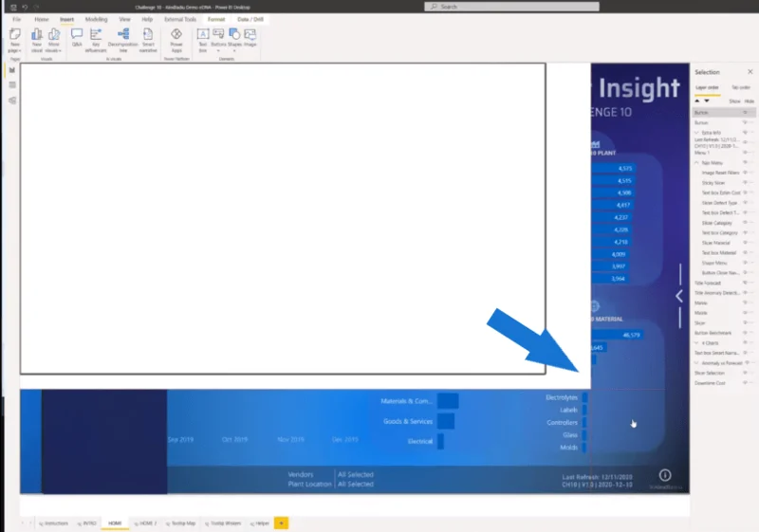Click the left chevron to open nav panel
The height and width of the screenshot is (532, 759).
click(x=679, y=296)
